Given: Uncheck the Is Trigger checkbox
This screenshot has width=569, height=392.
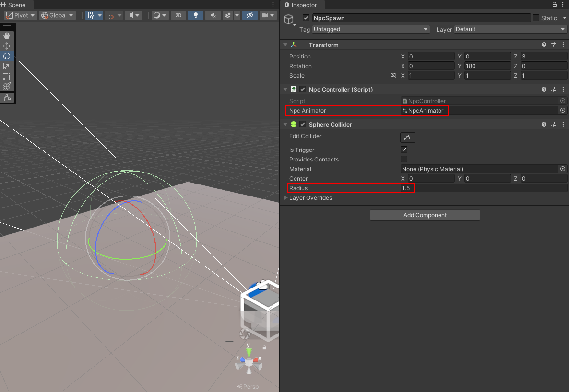Looking at the screenshot, I should point(404,150).
